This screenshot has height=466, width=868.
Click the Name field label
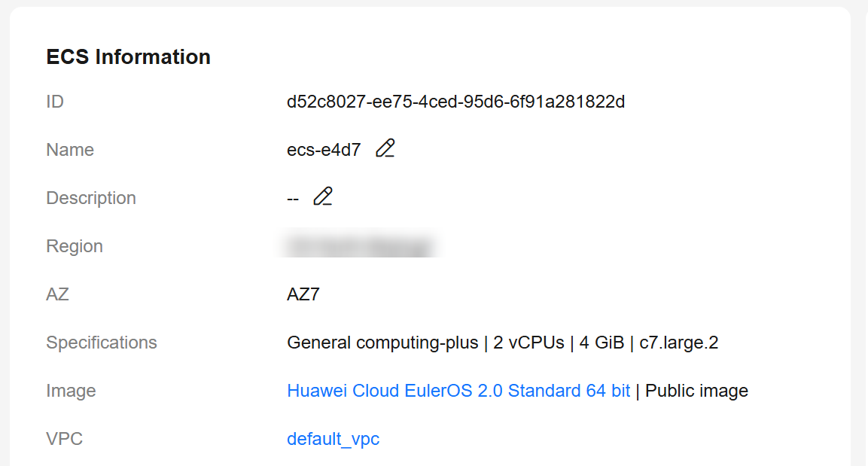pyautogui.click(x=70, y=150)
